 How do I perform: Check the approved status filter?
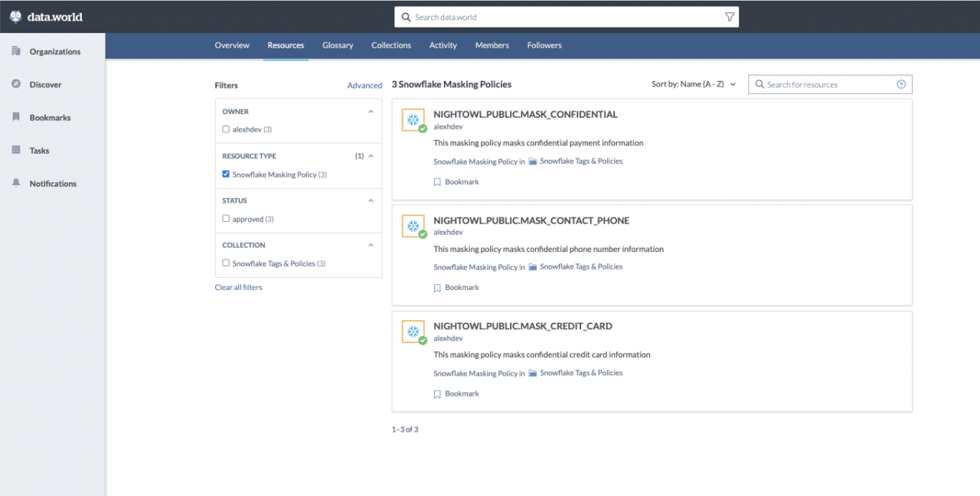pyautogui.click(x=226, y=218)
